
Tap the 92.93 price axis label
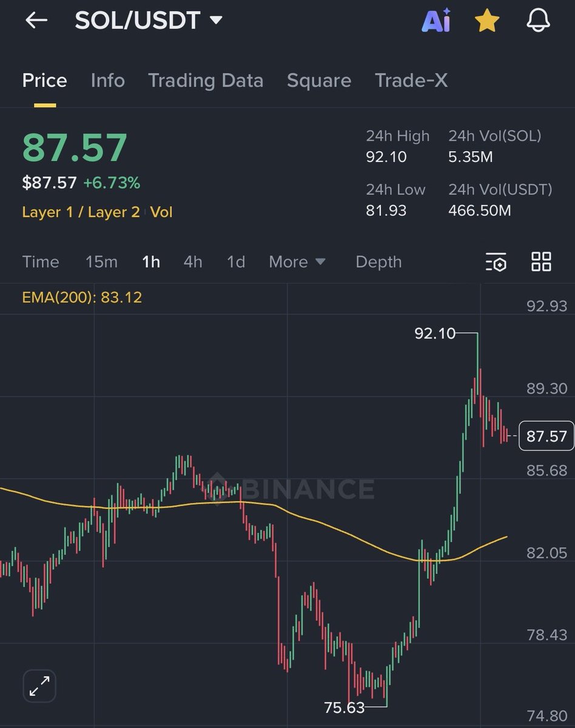546,306
